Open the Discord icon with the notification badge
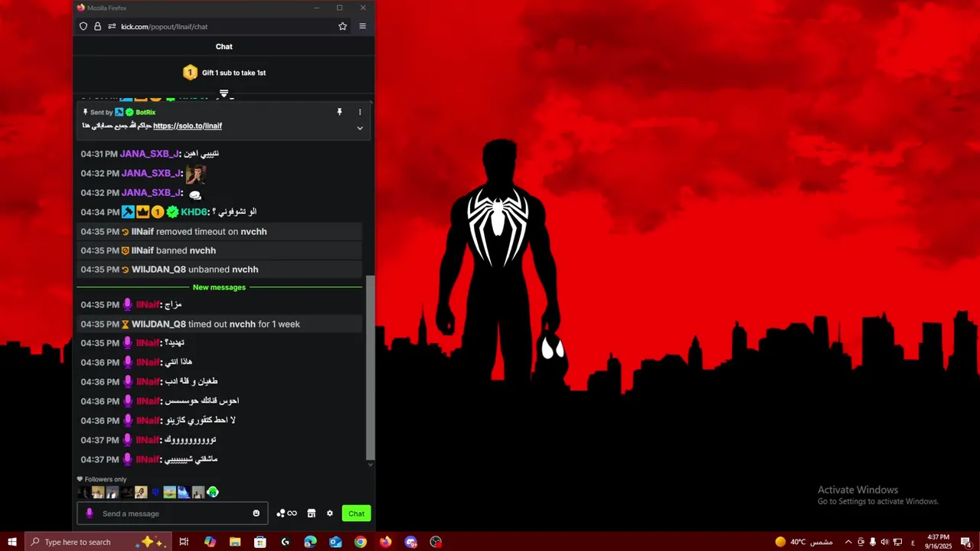980x551 pixels. [411, 542]
